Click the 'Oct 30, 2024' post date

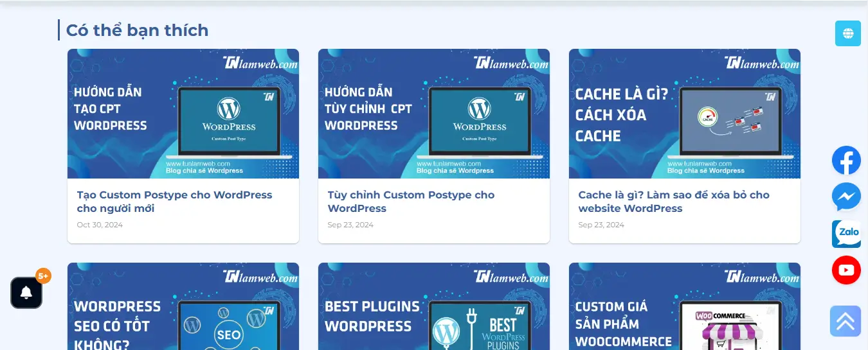pos(100,225)
